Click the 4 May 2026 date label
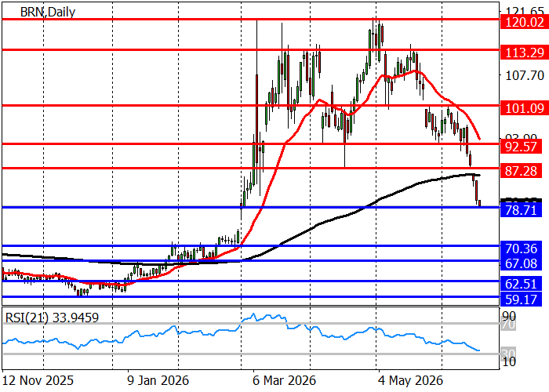 pos(412,380)
